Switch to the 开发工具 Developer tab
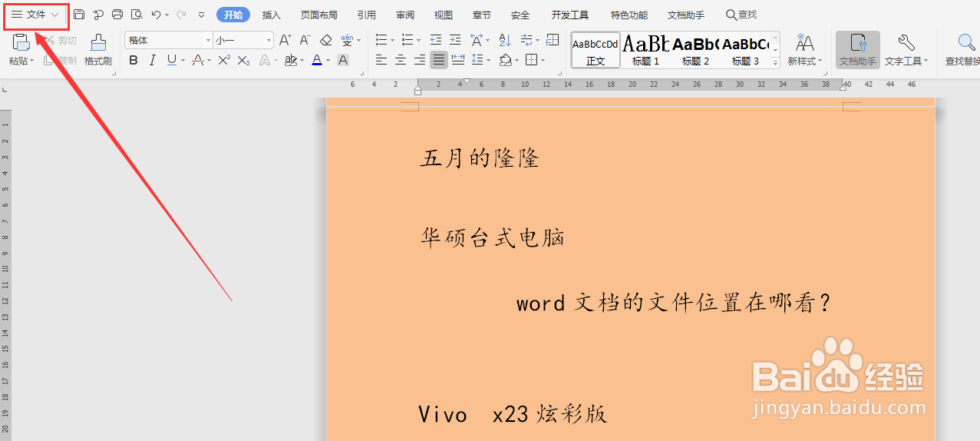 [570, 15]
